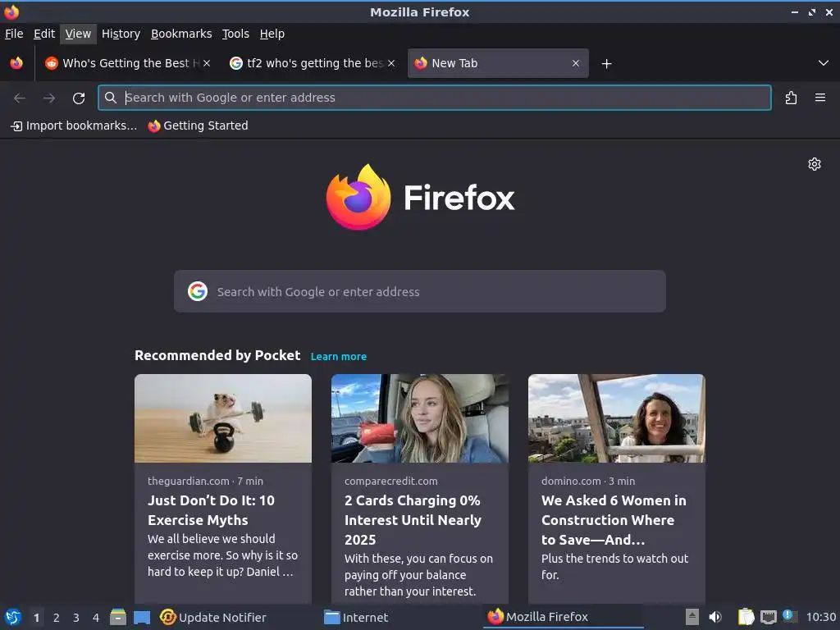Switch to workspace 2 in taskbar
Screen dimensions: 840x630
(x=57, y=618)
